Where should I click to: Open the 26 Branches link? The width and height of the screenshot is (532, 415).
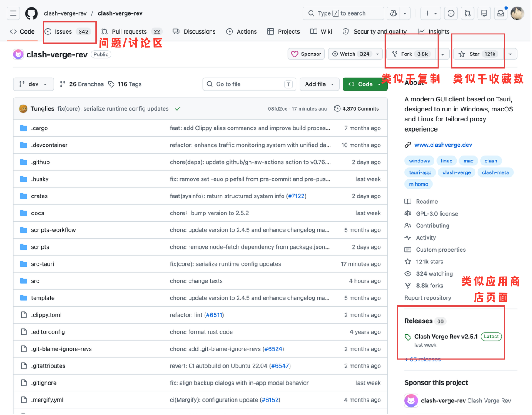(82, 84)
